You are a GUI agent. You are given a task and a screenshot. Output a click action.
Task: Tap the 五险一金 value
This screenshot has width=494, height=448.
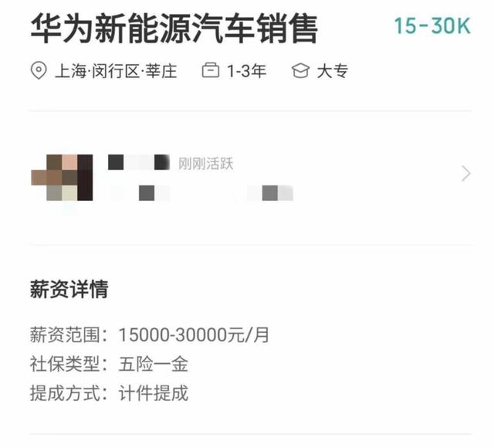[x=154, y=364]
